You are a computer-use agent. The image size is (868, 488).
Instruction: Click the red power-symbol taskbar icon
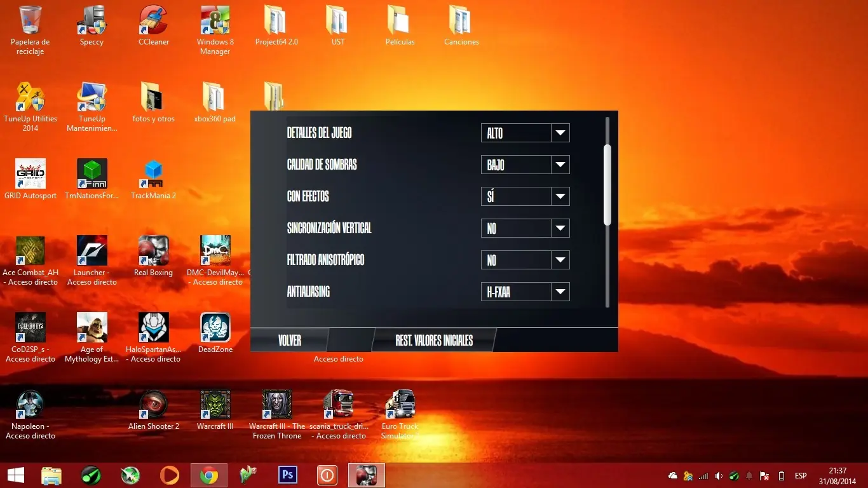[327, 475]
